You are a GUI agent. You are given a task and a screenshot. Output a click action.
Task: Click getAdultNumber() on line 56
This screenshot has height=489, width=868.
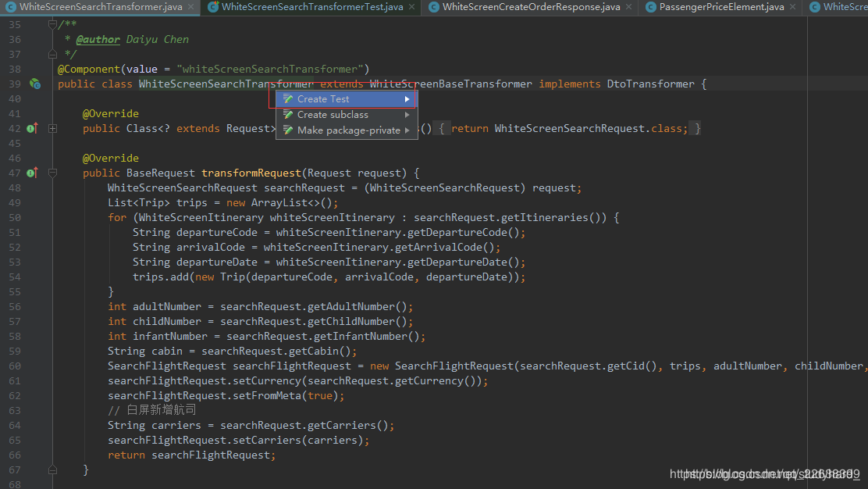pyautogui.click(x=357, y=307)
